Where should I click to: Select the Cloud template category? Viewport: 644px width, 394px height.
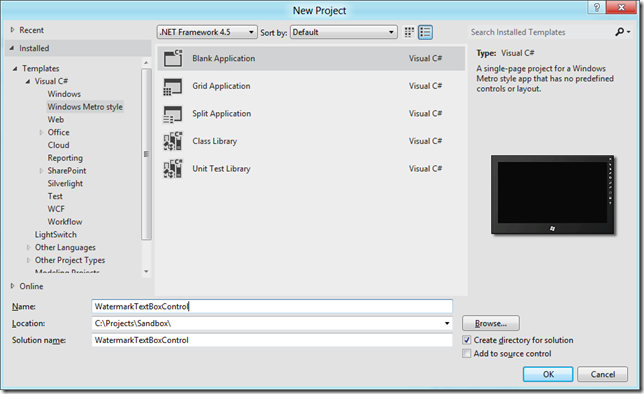pyautogui.click(x=58, y=145)
